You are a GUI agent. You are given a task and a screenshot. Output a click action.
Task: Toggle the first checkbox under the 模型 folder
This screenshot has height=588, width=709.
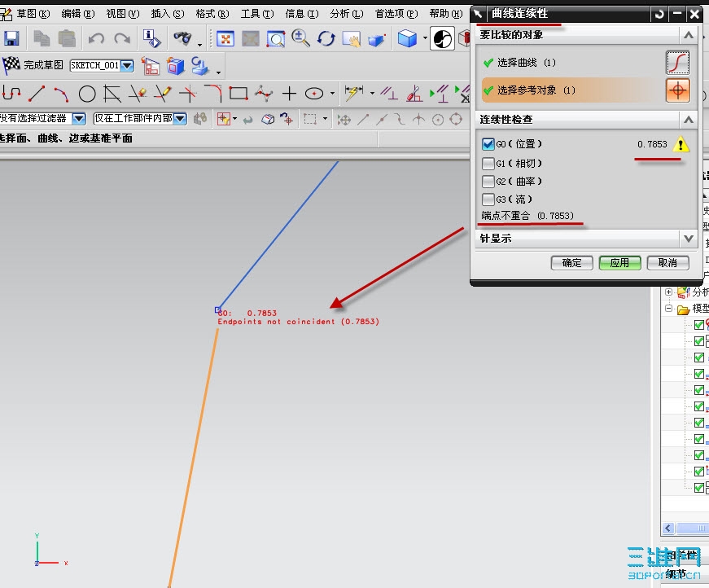click(x=698, y=325)
